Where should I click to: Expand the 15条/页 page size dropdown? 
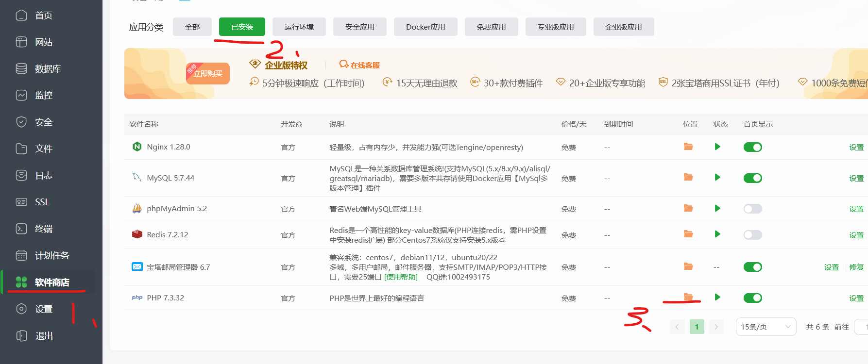click(x=766, y=327)
